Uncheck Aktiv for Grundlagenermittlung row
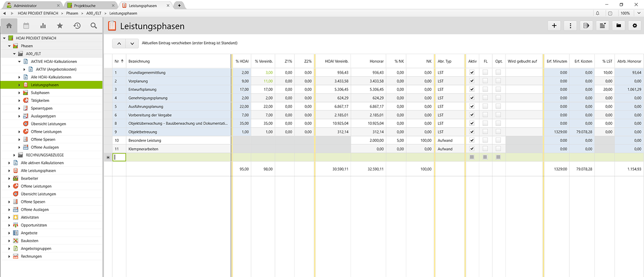The width and height of the screenshot is (644, 277). coord(471,73)
